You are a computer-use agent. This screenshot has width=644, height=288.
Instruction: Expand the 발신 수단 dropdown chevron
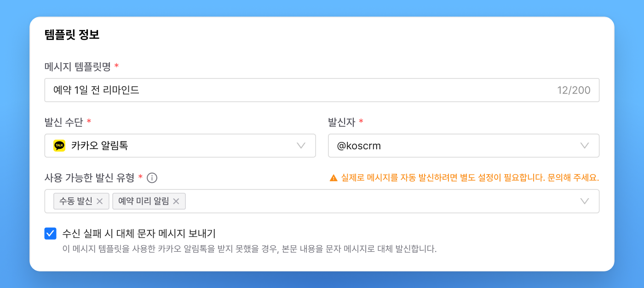click(301, 146)
